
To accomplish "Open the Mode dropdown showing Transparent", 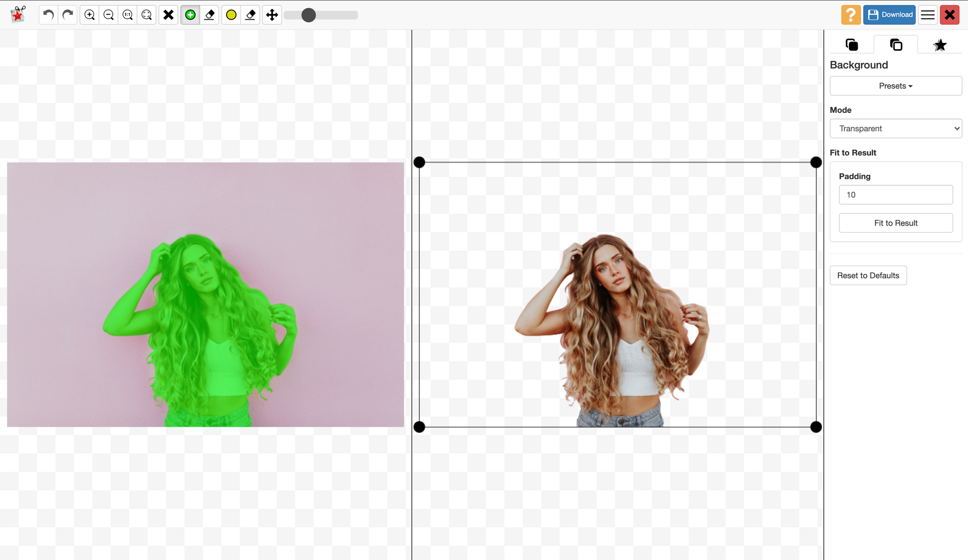I will [x=895, y=128].
